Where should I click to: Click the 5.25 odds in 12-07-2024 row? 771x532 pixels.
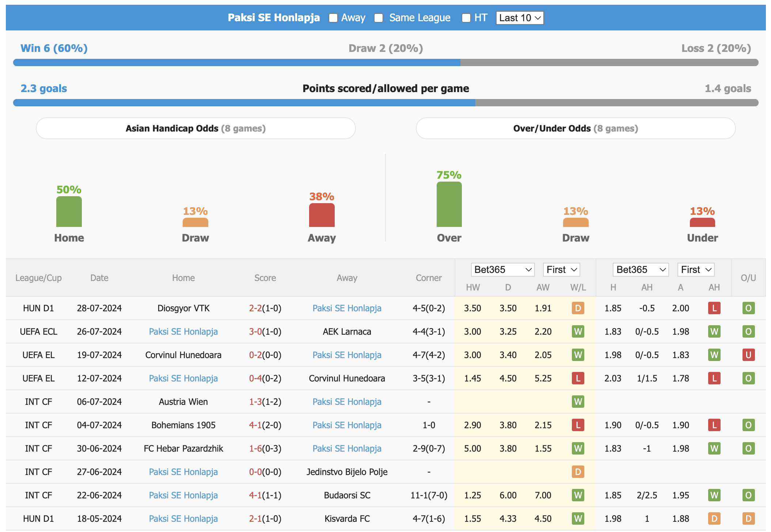(x=543, y=378)
